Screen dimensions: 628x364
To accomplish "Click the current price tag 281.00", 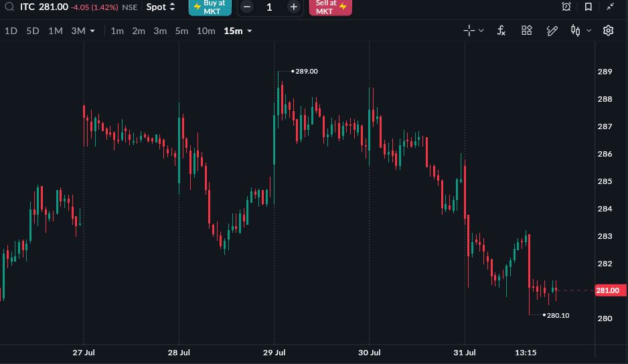I will 611,290.
